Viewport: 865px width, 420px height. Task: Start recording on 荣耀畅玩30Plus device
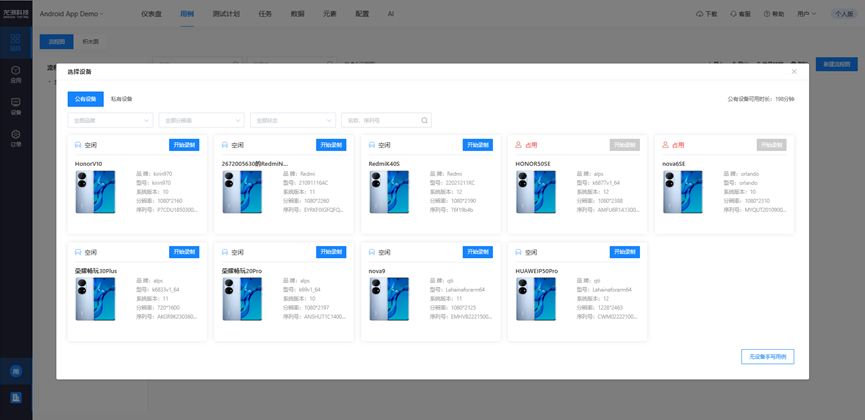pyautogui.click(x=184, y=252)
